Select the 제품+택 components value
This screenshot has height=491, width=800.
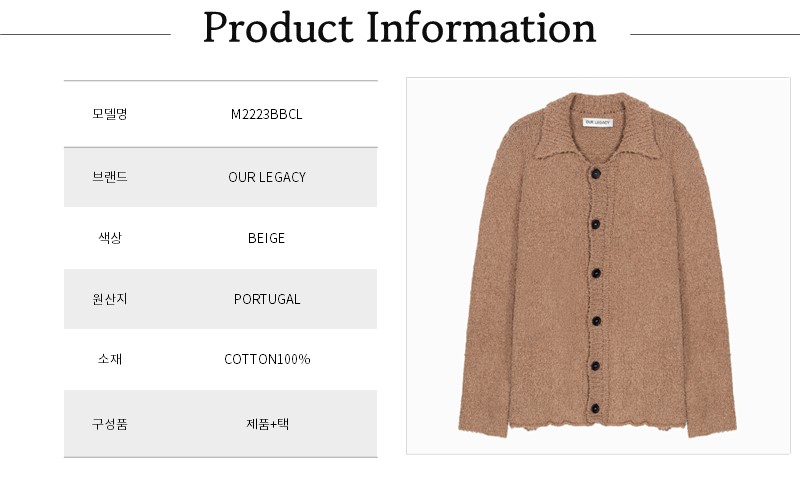(266, 423)
